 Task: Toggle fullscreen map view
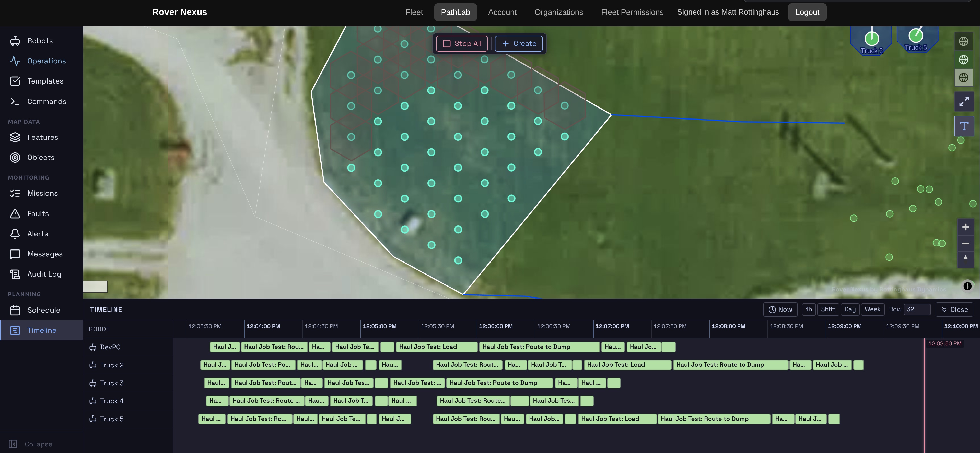964,102
